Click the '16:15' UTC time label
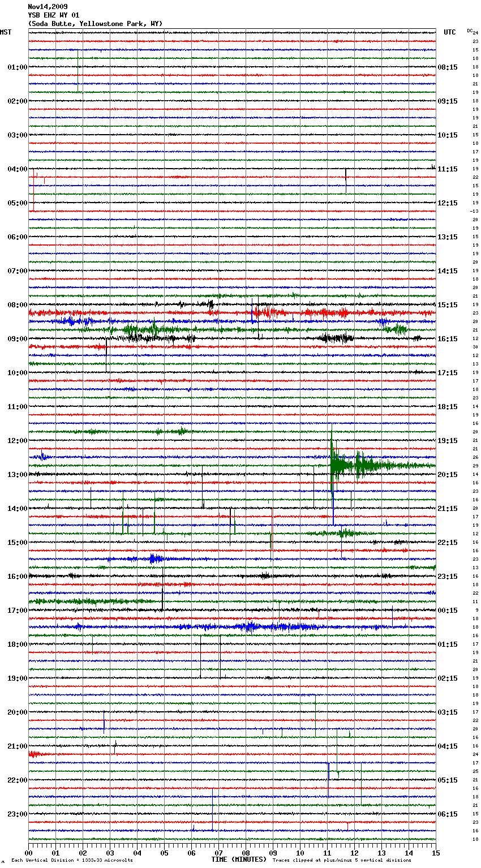This screenshot has width=481, height=868. coord(448,339)
